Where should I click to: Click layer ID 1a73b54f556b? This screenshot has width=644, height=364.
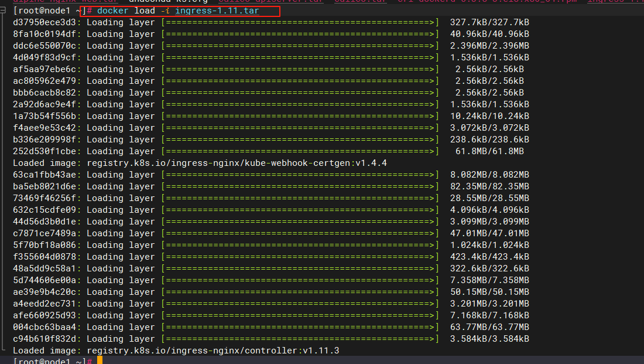[x=44, y=116]
